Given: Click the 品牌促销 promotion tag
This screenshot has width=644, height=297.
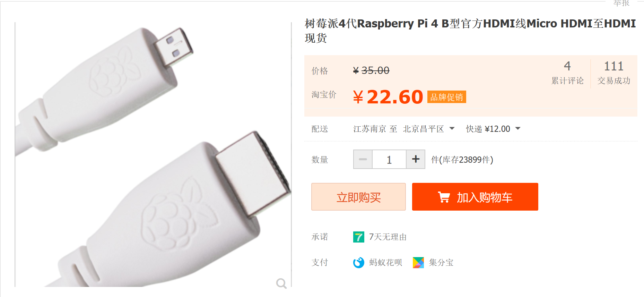Looking at the screenshot, I should point(447,97).
